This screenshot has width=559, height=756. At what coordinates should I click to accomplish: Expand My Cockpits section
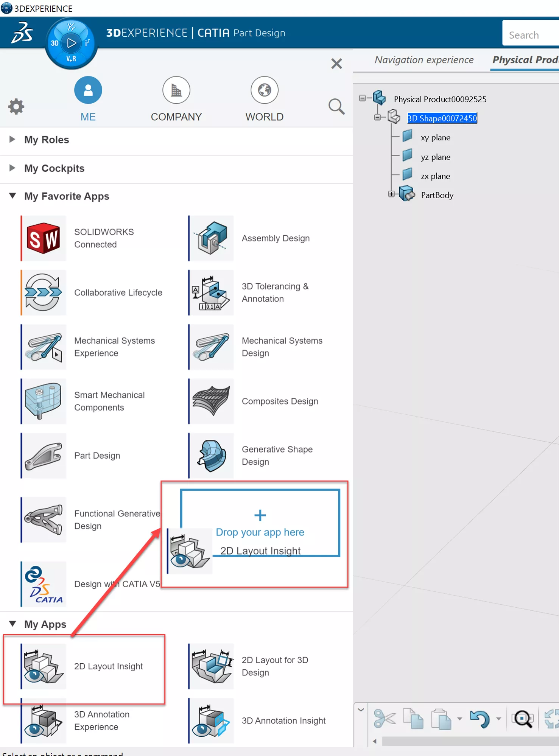pyautogui.click(x=12, y=168)
